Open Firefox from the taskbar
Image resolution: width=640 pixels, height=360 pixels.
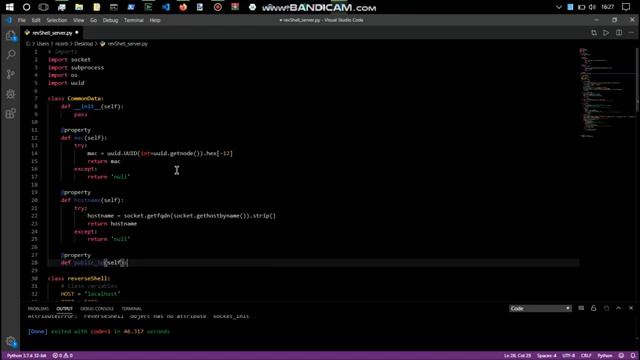[183, 7]
